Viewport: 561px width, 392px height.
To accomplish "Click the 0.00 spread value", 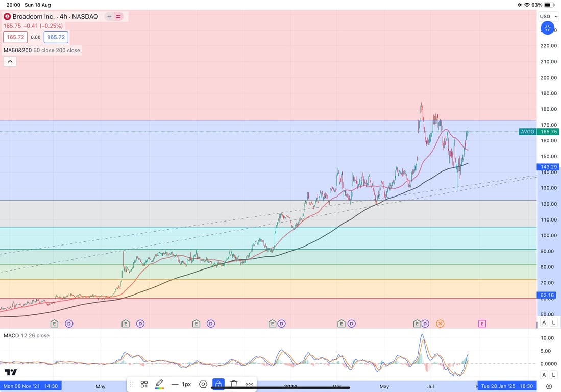I will click(x=35, y=37).
